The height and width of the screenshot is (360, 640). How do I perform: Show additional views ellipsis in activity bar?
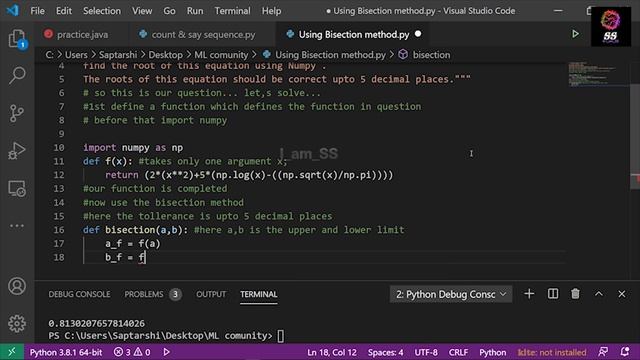pyautogui.click(x=17, y=226)
